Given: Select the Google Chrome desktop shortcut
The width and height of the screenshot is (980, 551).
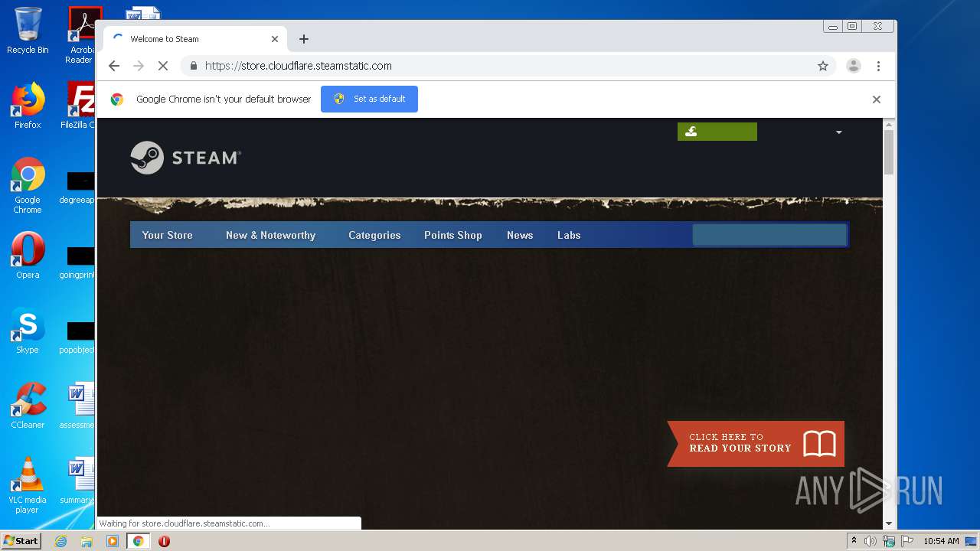Looking at the screenshot, I should pos(28,185).
